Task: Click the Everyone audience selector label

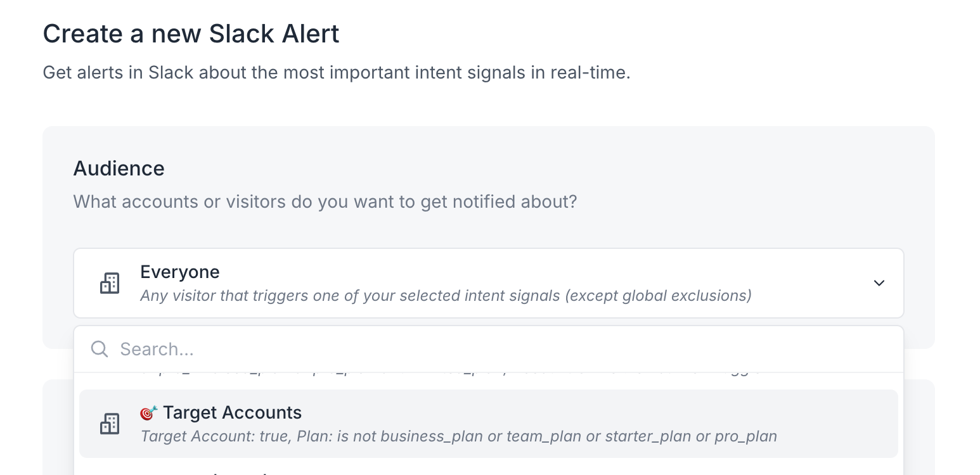Action: click(180, 272)
